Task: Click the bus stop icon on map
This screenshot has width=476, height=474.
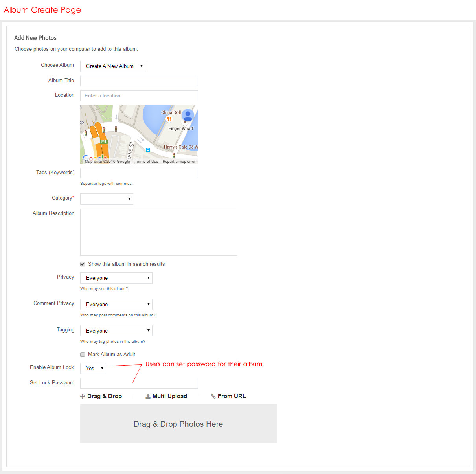Action: [x=148, y=150]
